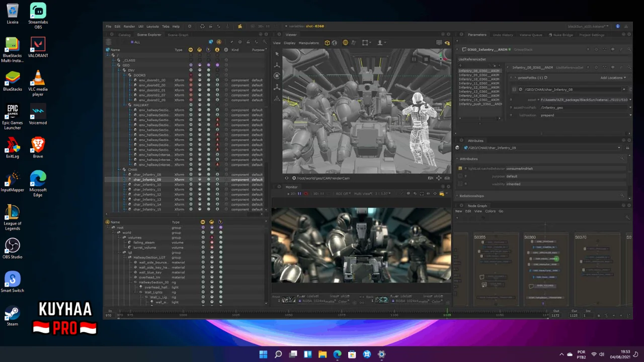Toggle visibility for overhead_tm material
This screenshot has height=362, width=644.
[x=203, y=278]
